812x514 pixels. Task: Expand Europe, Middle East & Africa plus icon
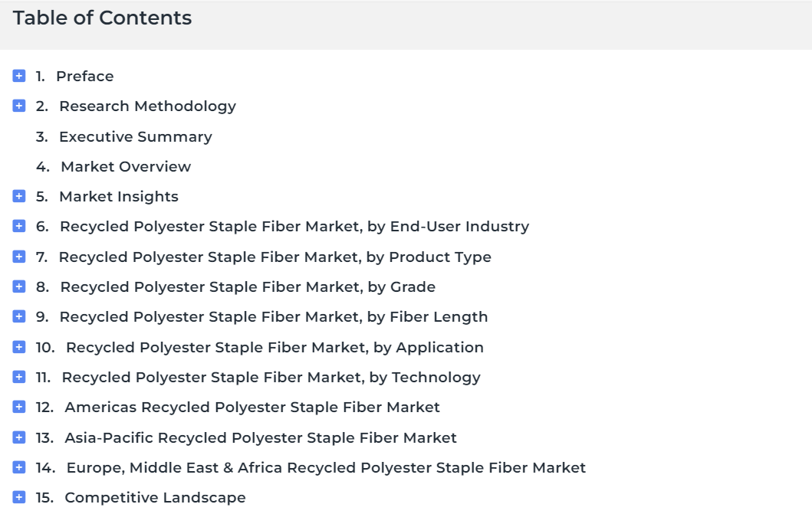coord(19,468)
